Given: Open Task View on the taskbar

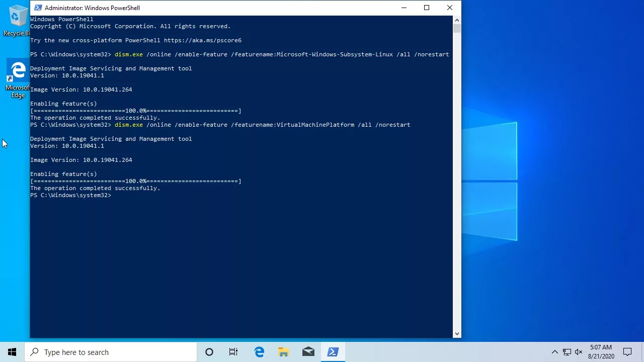Looking at the screenshot, I should click(x=233, y=352).
